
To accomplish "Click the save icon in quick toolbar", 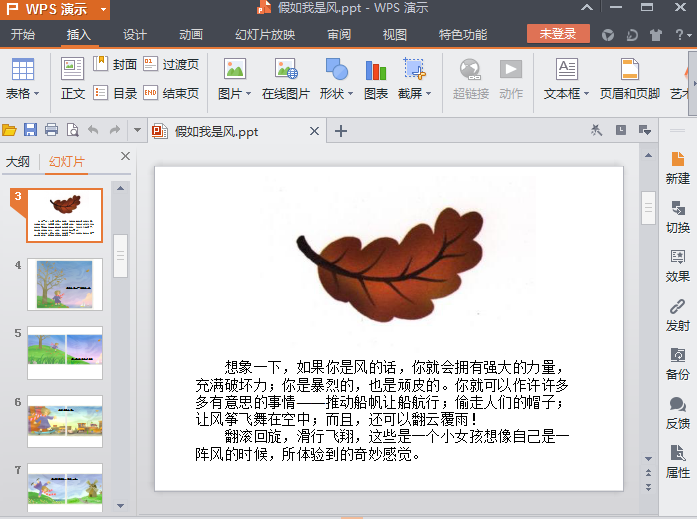I will (30, 130).
